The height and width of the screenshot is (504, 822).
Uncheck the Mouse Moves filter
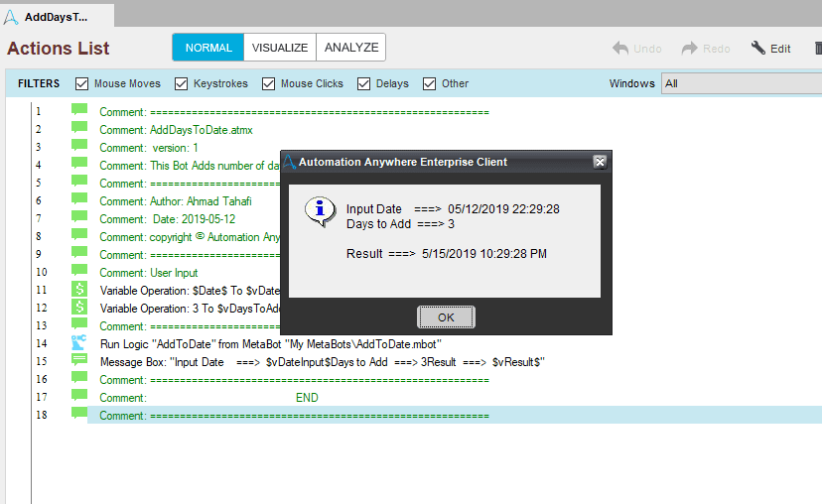click(x=81, y=83)
